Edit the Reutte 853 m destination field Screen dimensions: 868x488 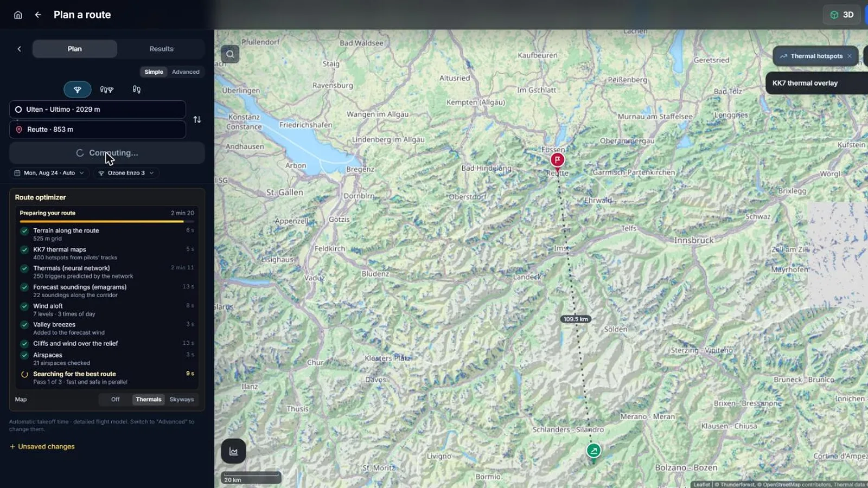point(98,130)
